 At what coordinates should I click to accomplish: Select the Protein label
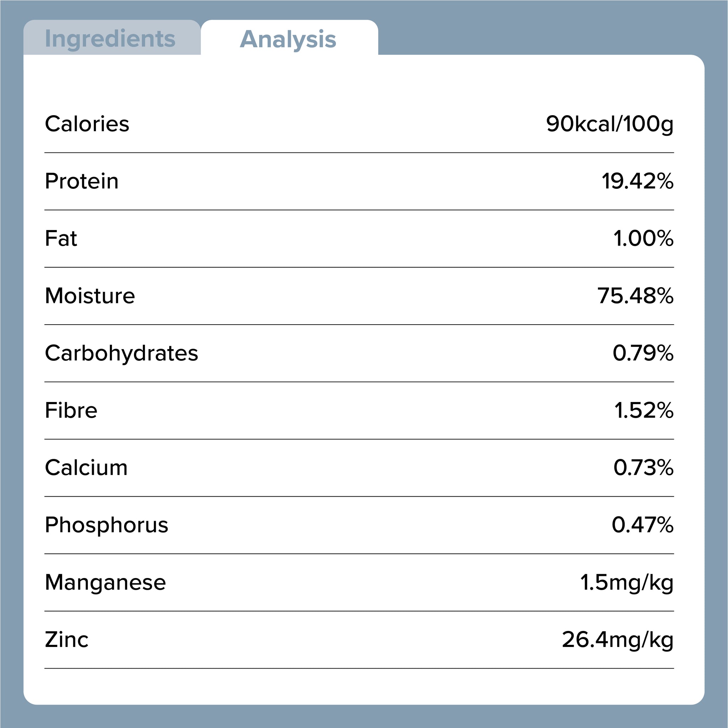[x=82, y=181]
